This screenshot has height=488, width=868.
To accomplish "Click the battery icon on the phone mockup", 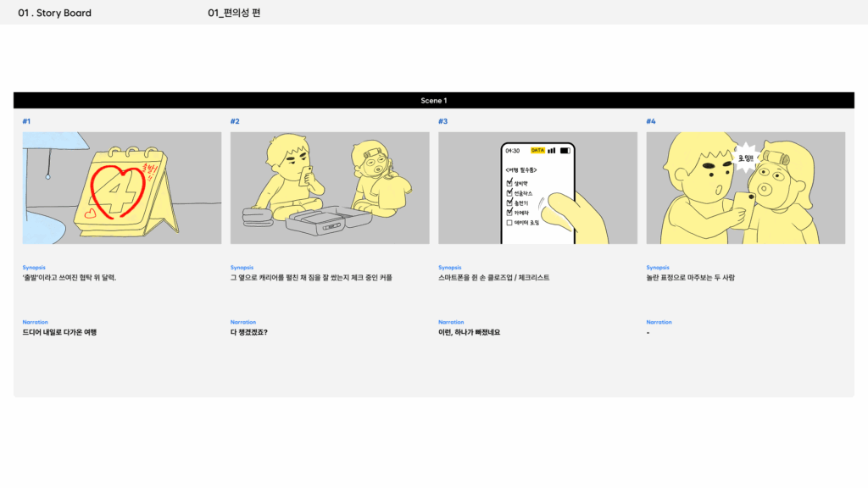I will pyautogui.click(x=565, y=151).
